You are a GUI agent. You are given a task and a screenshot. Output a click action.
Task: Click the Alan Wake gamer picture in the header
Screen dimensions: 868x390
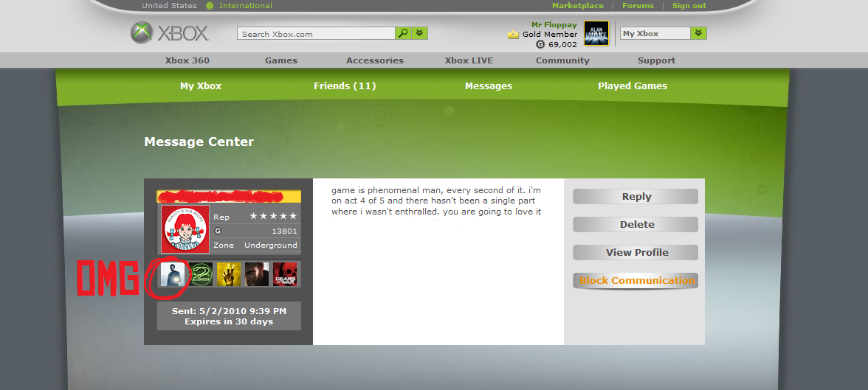[x=596, y=33]
